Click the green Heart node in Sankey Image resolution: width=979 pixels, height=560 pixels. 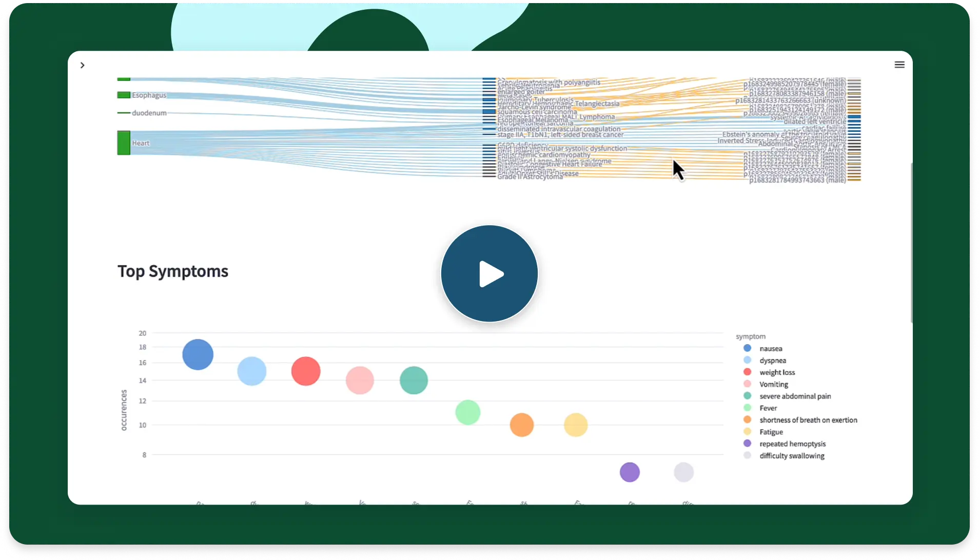pyautogui.click(x=124, y=143)
